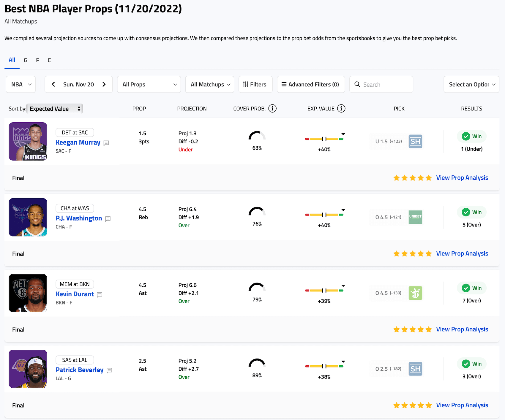This screenshot has width=505, height=420.
Task: Click Keegan Murray's expected value slider bar
Action: click(x=324, y=139)
